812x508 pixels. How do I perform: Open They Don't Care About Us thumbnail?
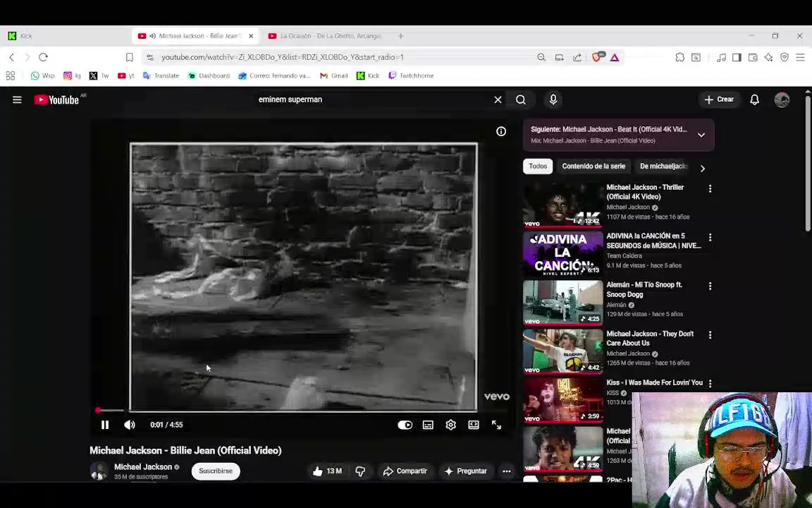563,351
